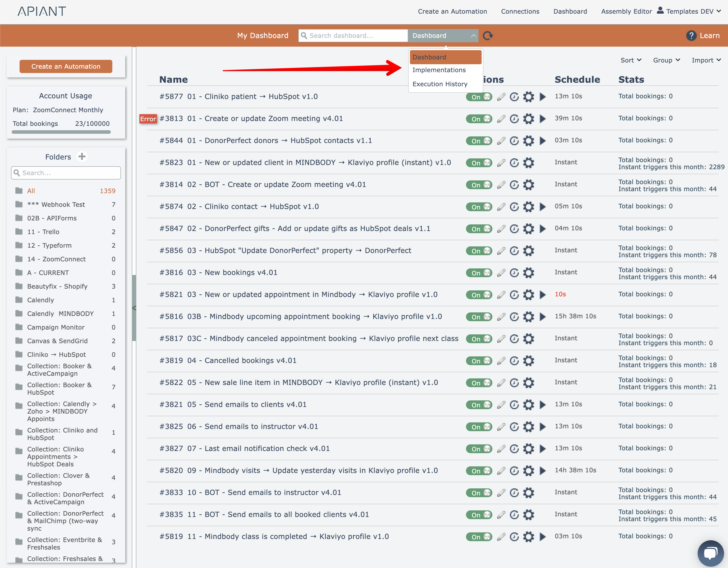This screenshot has width=728, height=568.
Task: Turn off #3816 New bookings On switch
Action: pos(479,273)
